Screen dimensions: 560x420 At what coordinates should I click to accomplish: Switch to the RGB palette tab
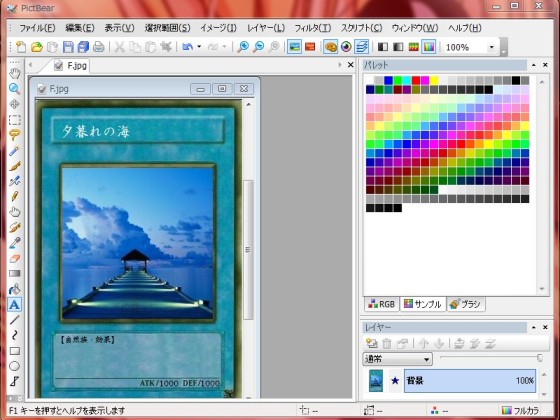point(382,304)
